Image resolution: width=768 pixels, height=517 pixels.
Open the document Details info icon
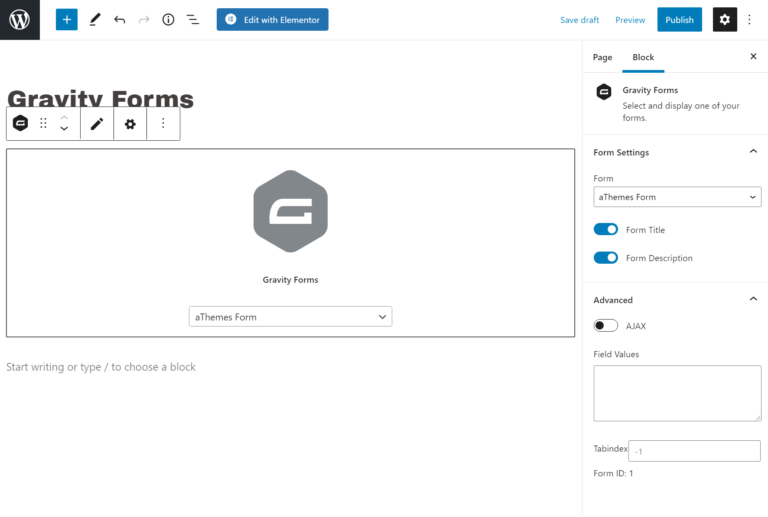pyautogui.click(x=168, y=20)
